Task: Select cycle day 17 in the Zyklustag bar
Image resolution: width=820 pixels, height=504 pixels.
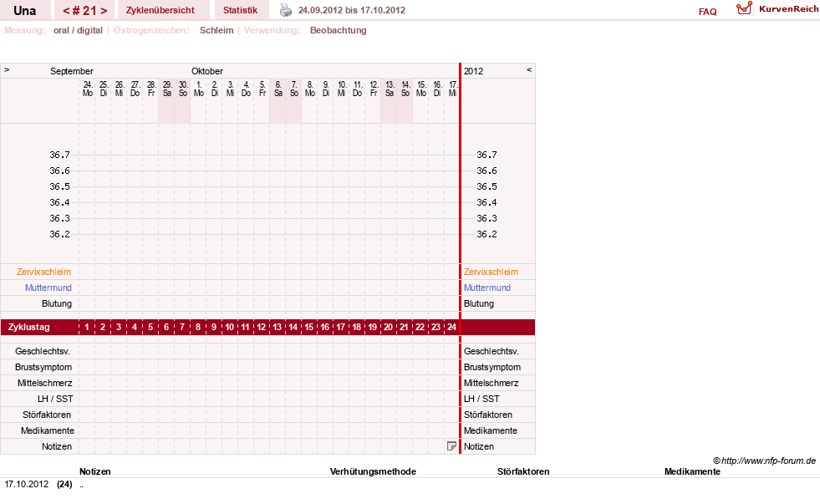Action: 340,328
